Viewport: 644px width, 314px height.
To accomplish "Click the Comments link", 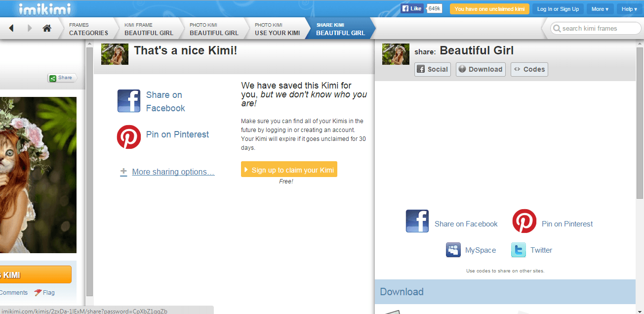I will (14, 293).
